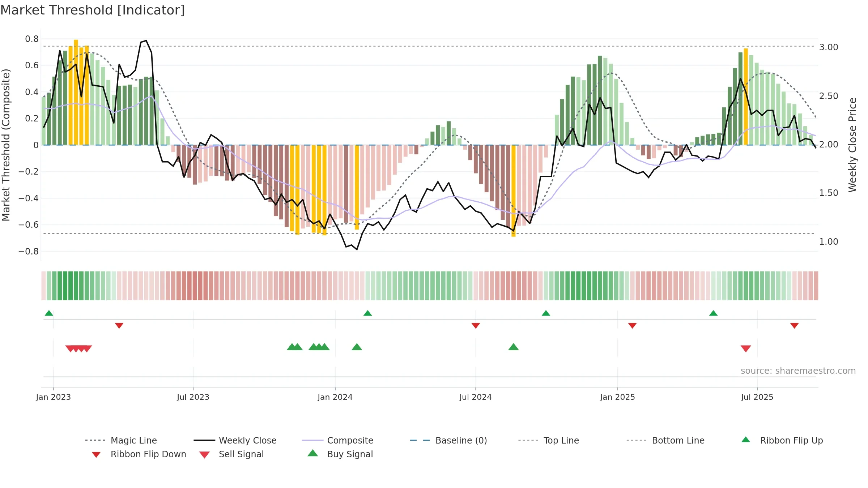Click the '1.00' right axis price tick
The width and height of the screenshot is (868, 488).
829,241
